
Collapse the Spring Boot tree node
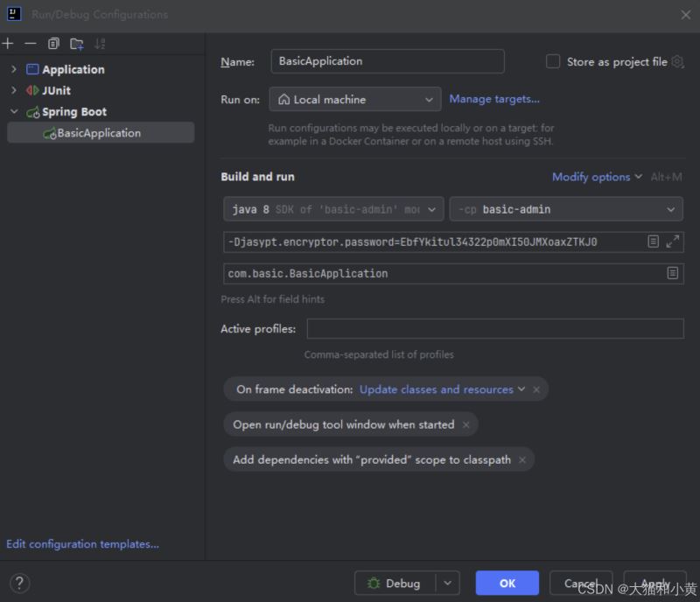point(14,112)
